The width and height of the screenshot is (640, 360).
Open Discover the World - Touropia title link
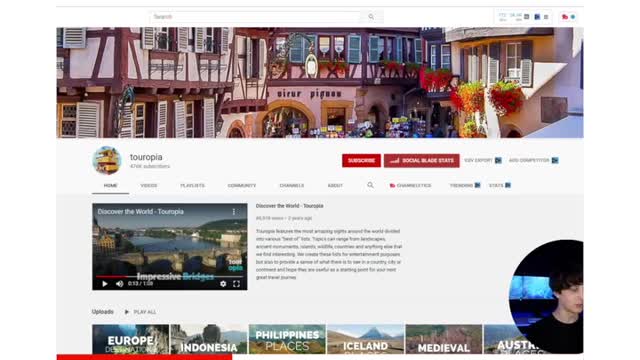289,206
